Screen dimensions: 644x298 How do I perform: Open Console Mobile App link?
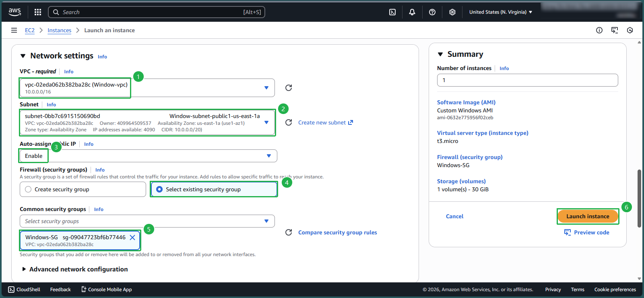[107, 290]
